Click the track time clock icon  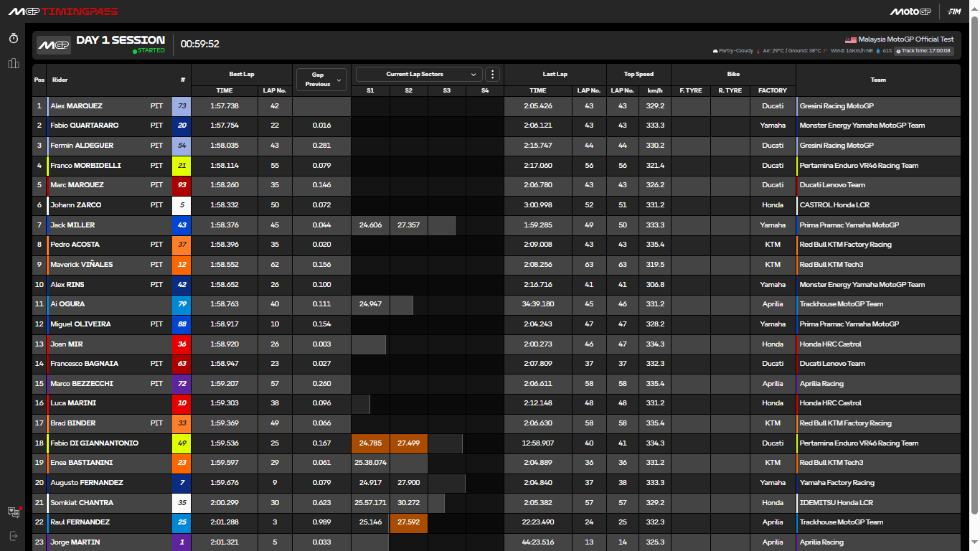pyautogui.click(x=898, y=51)
